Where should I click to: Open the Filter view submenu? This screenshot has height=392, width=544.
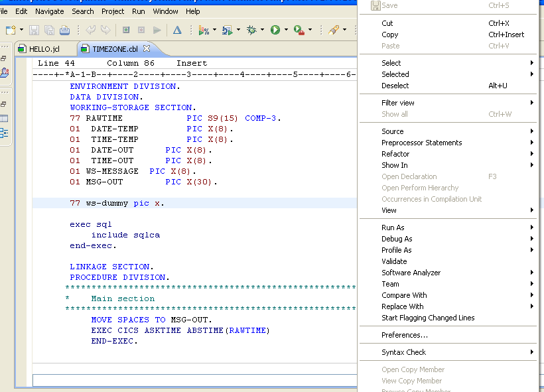[448, 103]
